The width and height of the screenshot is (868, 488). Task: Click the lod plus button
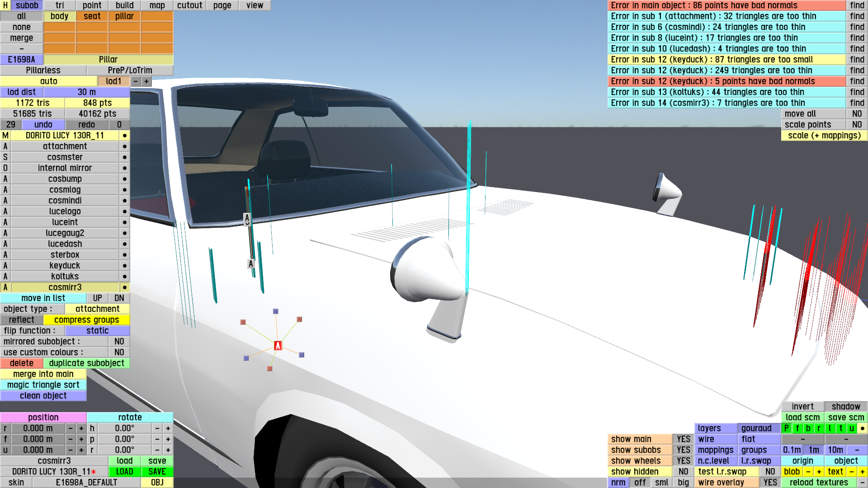point(146,81)
